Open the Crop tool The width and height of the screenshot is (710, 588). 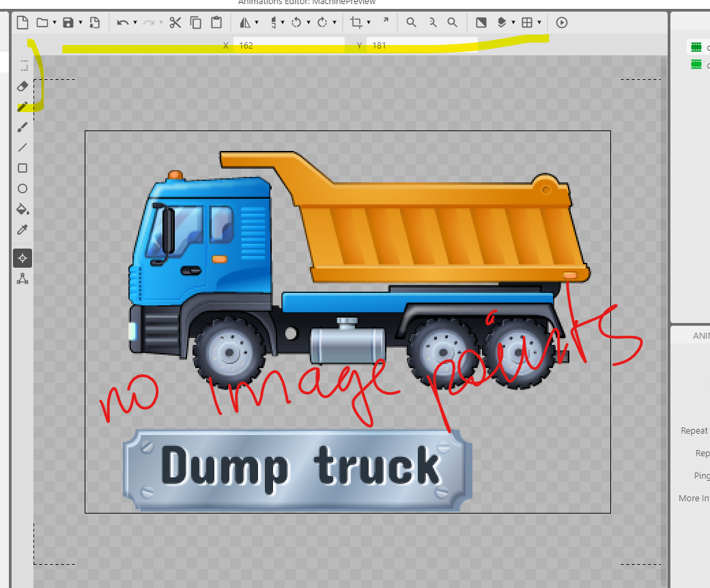click(x=358, y=22)
